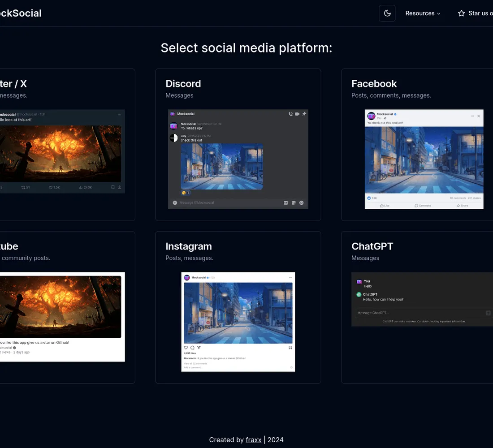Click "Posts, messages." under Instagram
Image resolution: width=493 pixels, height=448 pixels.
pyautogui.click(x=189, y=258)
